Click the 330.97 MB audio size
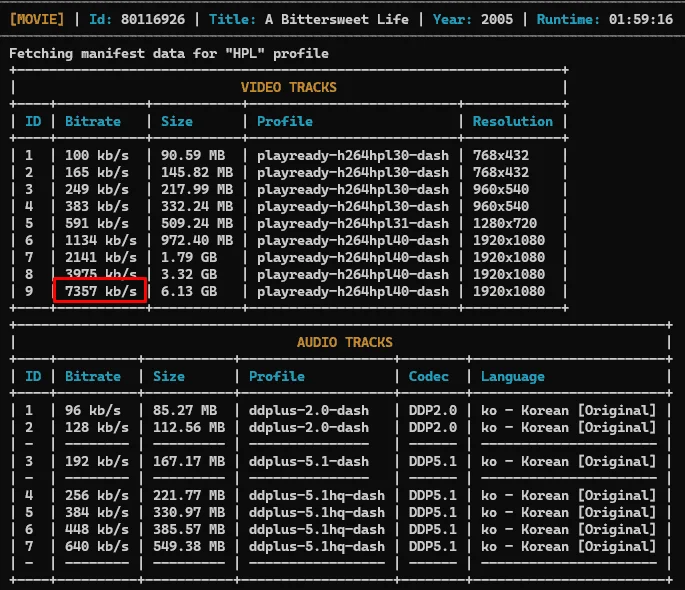 click(189, 513)
